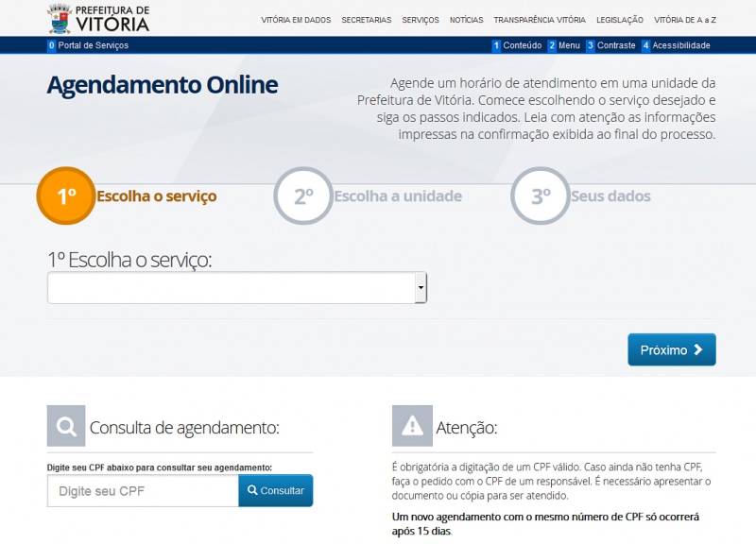This screenshot has width=756, height=544.
Task: Click the magnifier icon beside Consulta de agendamento
Action: tap(66, 426)
